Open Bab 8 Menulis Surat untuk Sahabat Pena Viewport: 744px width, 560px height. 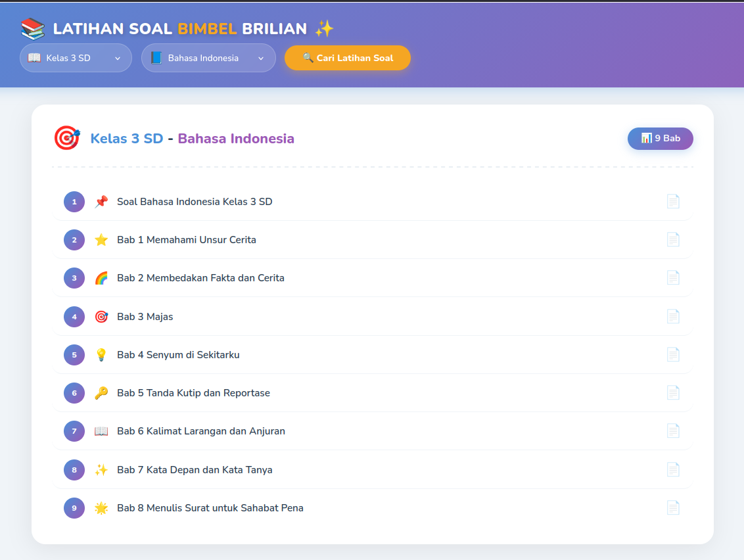(373, 508)
